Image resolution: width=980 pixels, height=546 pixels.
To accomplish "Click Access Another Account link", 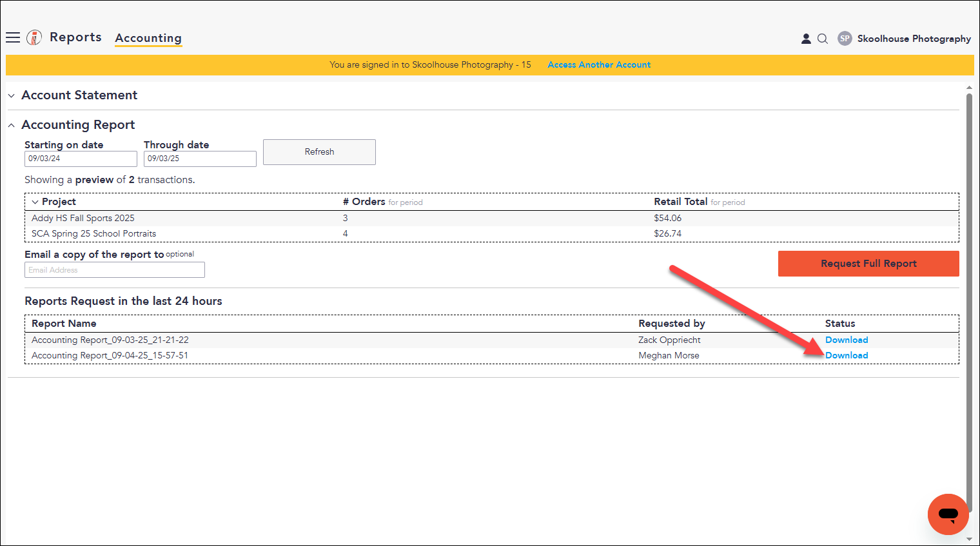I will pos(599,65).
